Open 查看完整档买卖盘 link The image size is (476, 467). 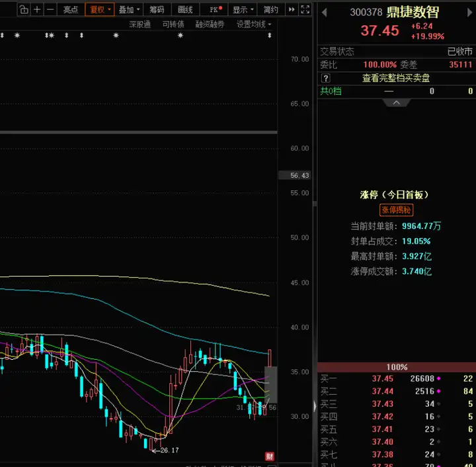click(396, 78)
